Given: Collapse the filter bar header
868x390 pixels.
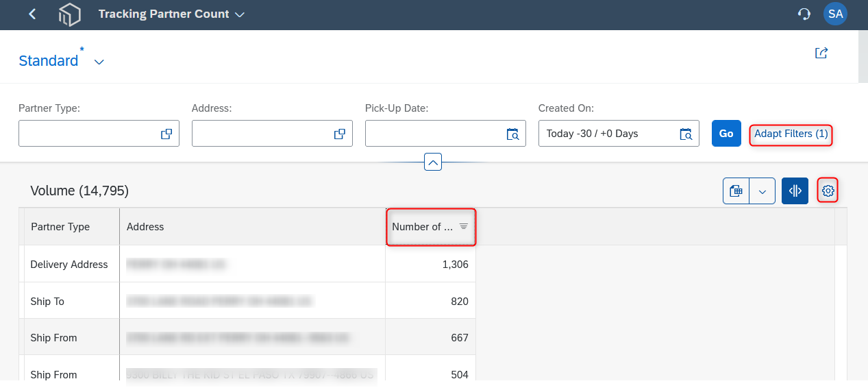Looking at the screenshot, I should coord(433,162).
